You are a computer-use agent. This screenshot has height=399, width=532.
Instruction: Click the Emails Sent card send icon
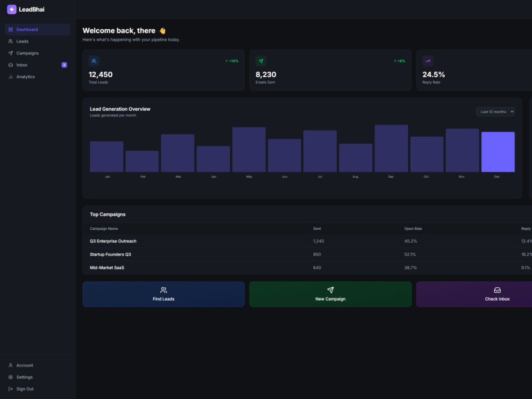pyautogui.click(x=261, y=61)
